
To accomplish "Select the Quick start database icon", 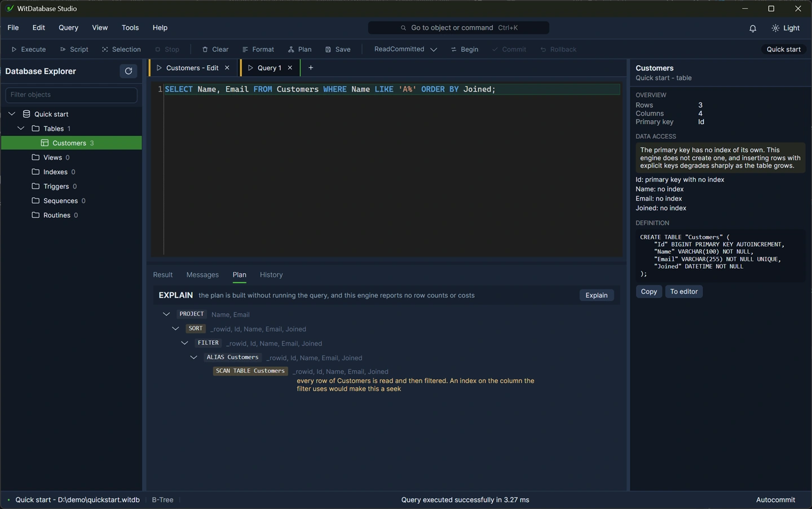I will point(27,114).
